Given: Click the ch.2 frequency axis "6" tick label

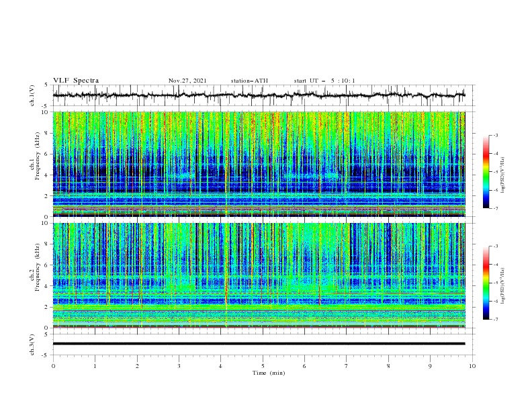Looking at the screenshot, I should [48, 265].
